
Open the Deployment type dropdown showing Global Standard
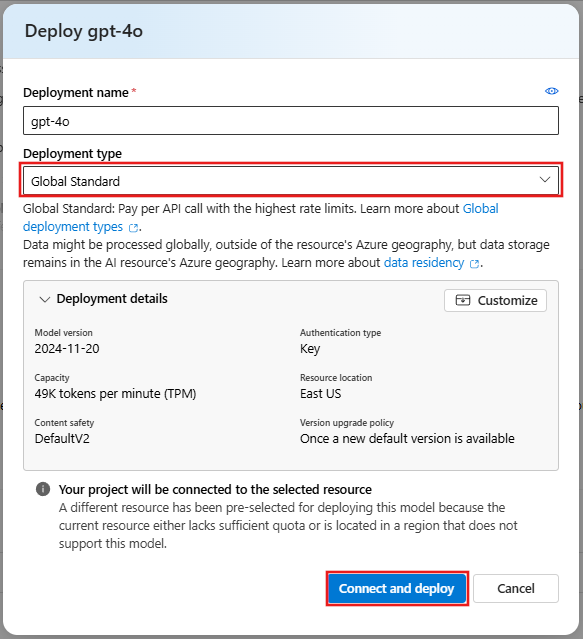(x=291, y=180)
